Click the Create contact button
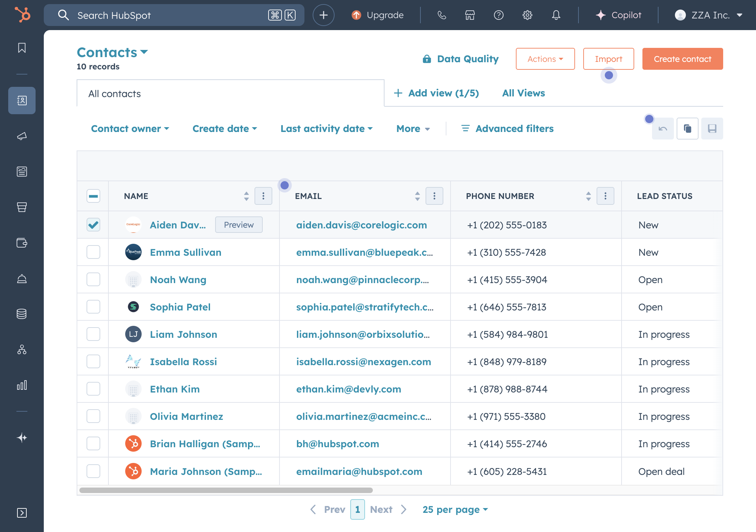 tap(682, 59)
